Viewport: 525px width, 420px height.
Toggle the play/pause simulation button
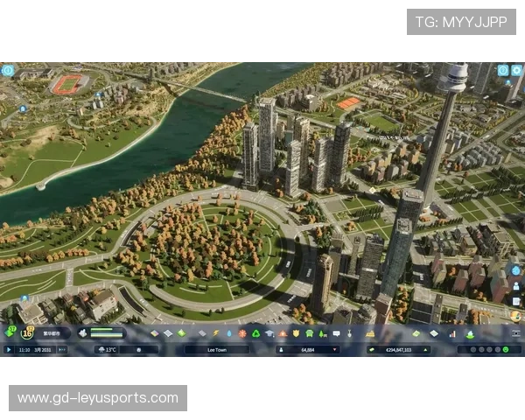(x=9, y=349)
